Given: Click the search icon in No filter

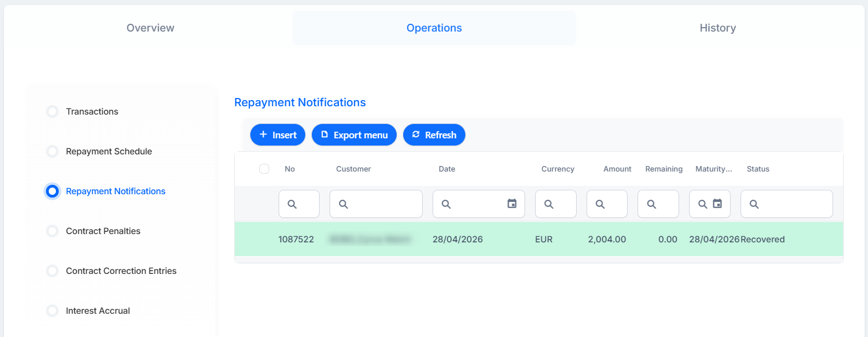Looking at the screenshot, I should point(292,204).
